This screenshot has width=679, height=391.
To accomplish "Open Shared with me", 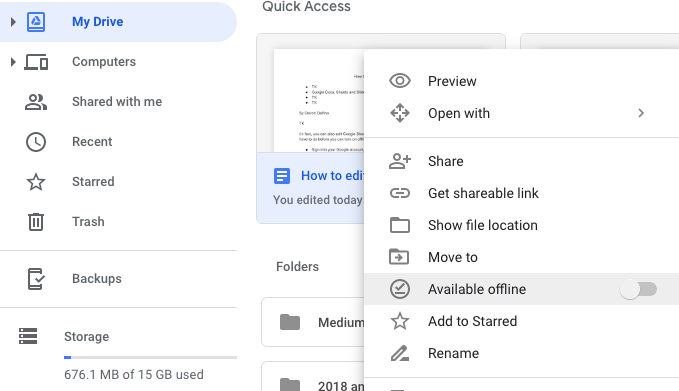I will (117, 102).
